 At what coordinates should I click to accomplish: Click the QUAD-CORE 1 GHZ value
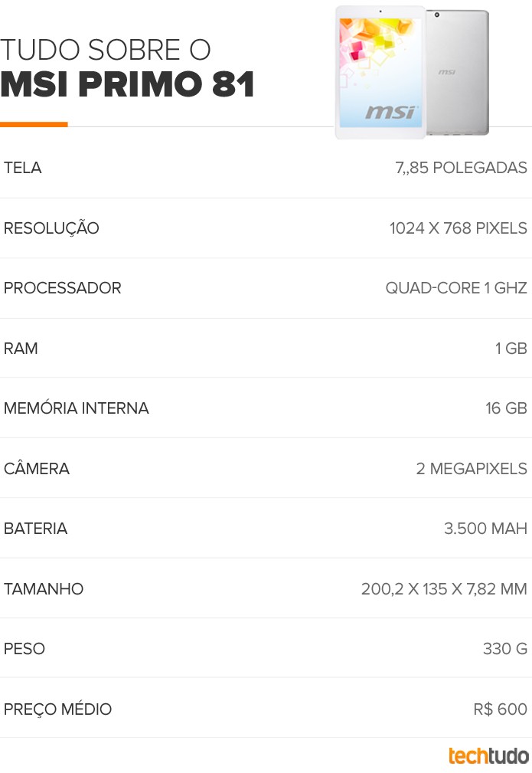(x=456, y=288)
